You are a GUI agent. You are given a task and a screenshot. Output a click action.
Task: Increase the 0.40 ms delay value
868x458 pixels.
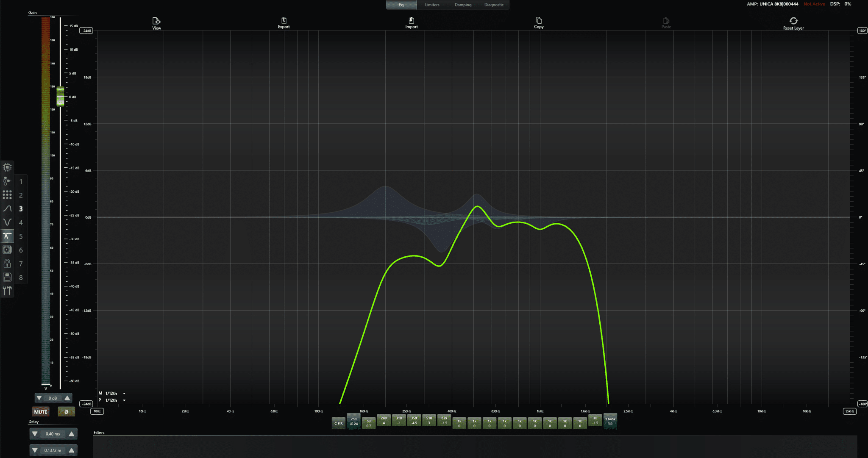[x=72, y=434]
